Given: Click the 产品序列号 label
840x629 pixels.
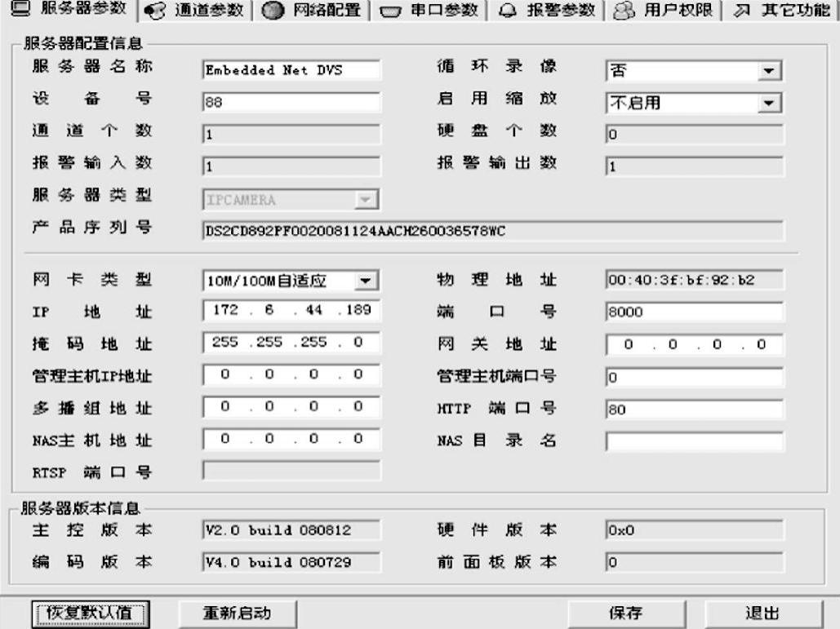Looking at the screenshot, I should (92, 227).
